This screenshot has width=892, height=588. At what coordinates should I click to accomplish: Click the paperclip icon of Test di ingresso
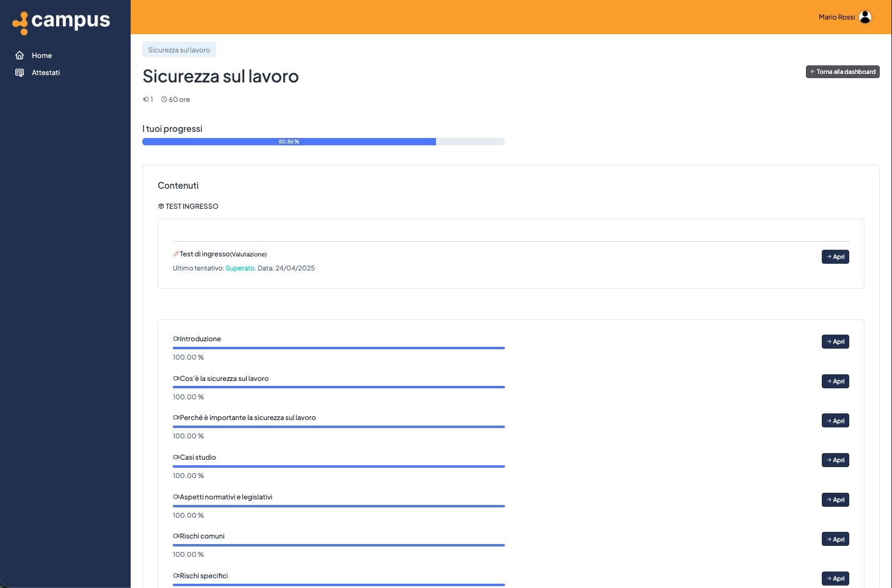click(x=175, y=253)
